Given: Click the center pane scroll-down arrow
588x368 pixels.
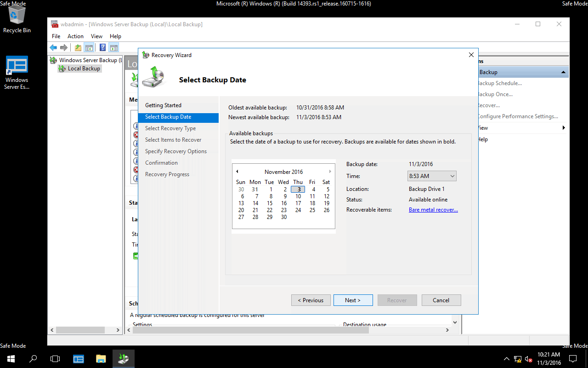Looking at the screenshot, I should click(455, 322).
